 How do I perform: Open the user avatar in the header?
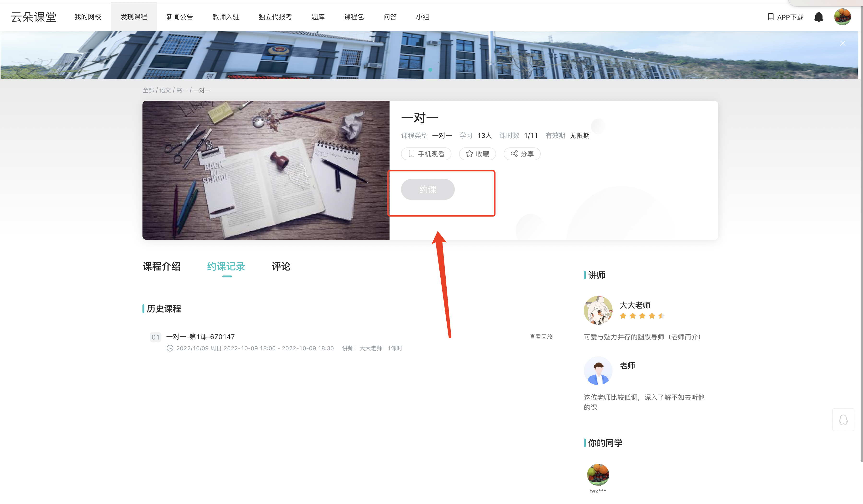pyautogui.click(x=842, y=17)
